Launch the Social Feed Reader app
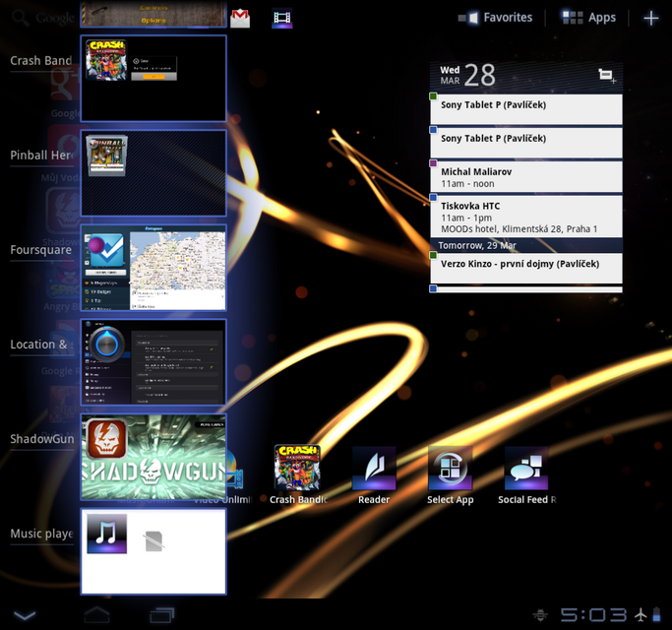Viewport: 672px width, 630px height. [526, 474]
